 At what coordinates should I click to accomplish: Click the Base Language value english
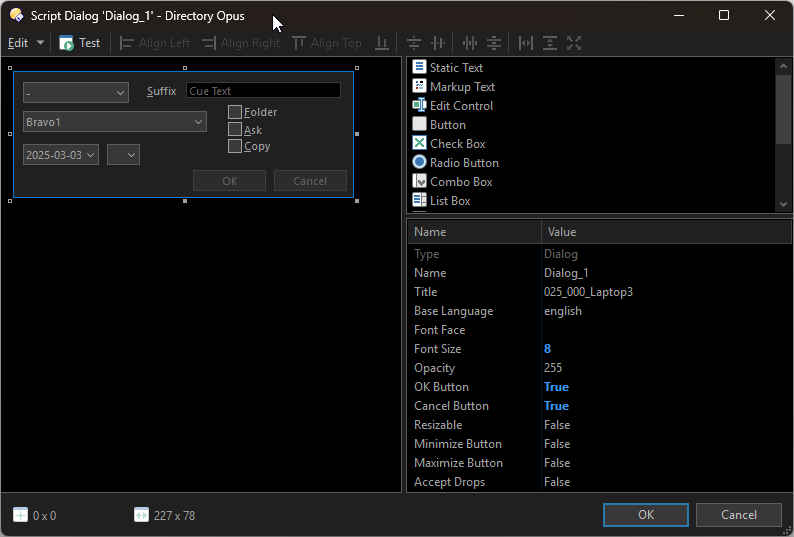click(x=563, y=311)
